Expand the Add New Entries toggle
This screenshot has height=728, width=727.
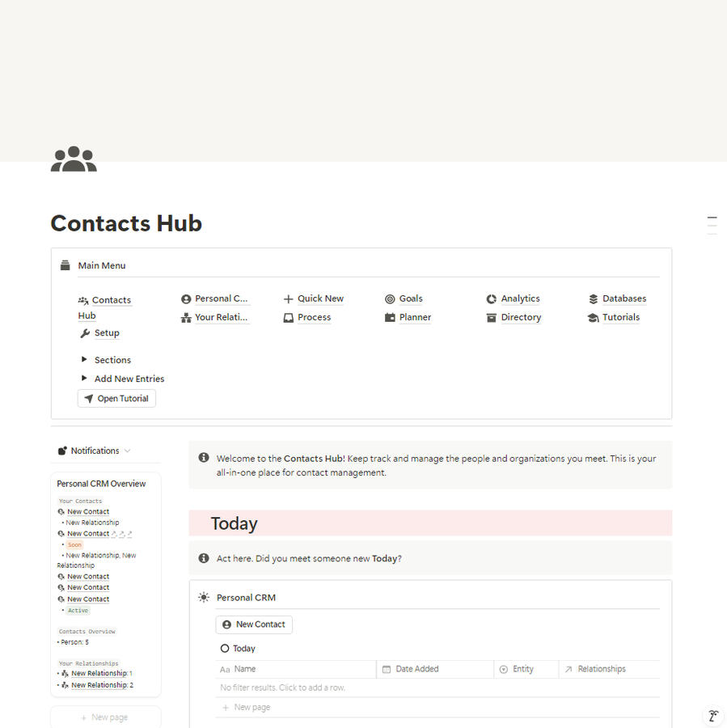pos(84,378)
